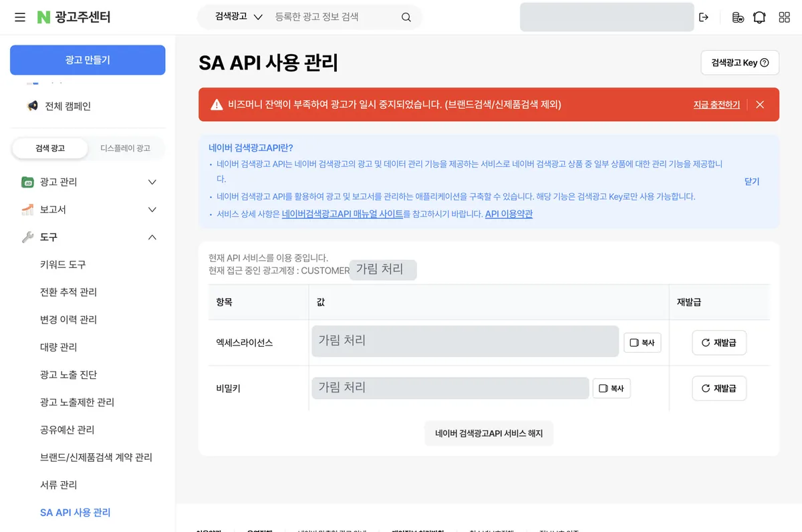Open the notifications bell icon
Viewport: 802px width, 532px height.
click(759, 17)
